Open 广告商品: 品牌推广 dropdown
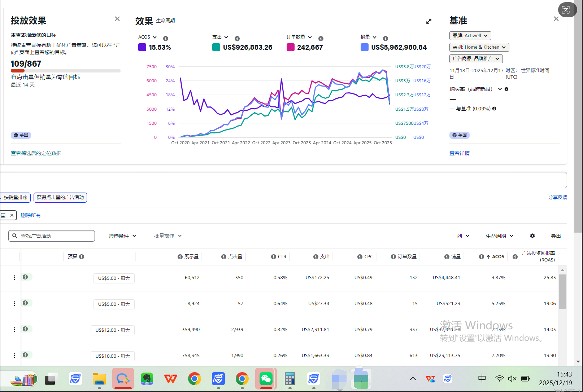Screen dimensions: 583x392 coord(476,58)
